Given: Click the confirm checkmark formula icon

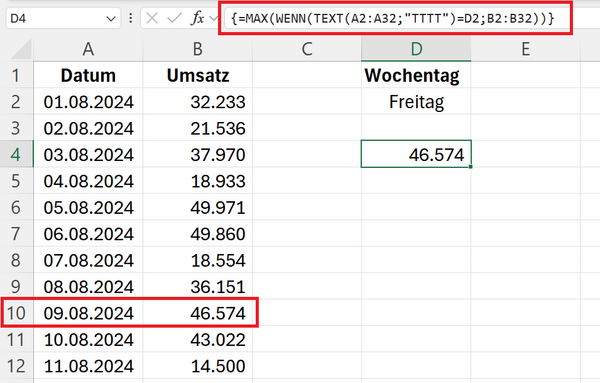Looking at the screenshot, I should click(174, 18).
